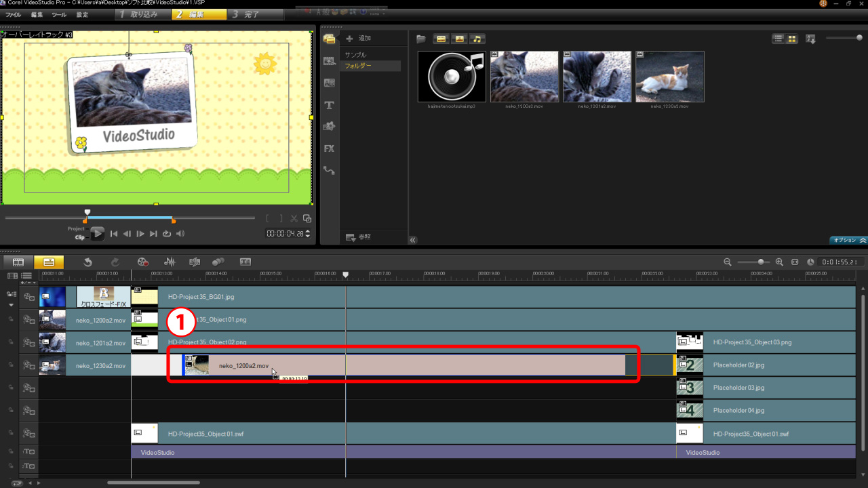Viewport: 868px width, 488px height.
Task: Open the Subtitle Editor icon
Action: click(x=245, y=262)
